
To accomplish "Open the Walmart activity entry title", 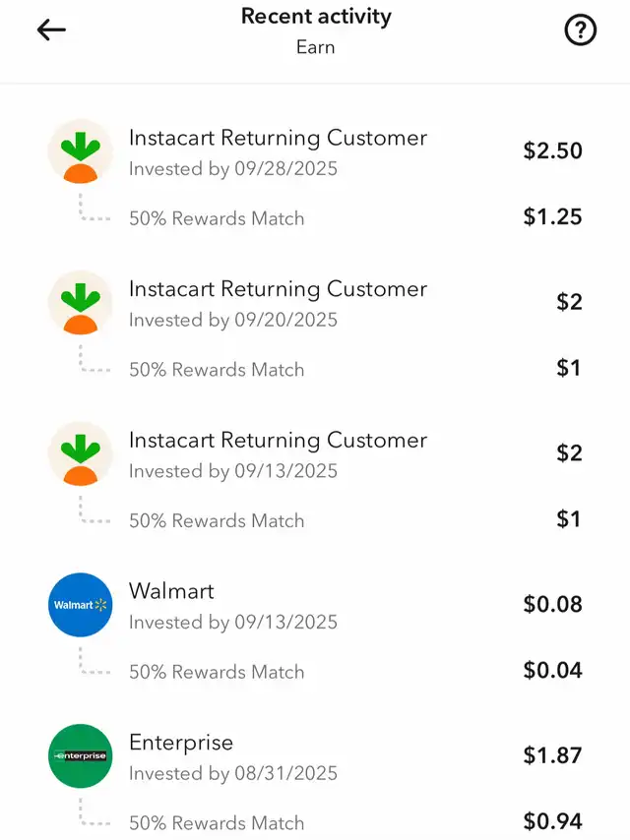I will click(171, 591).
